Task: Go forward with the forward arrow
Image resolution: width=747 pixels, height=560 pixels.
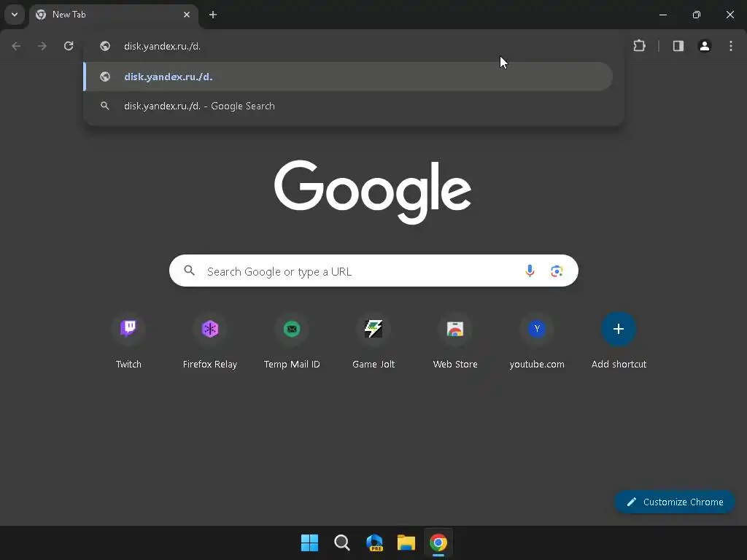Action: (42, 46)
